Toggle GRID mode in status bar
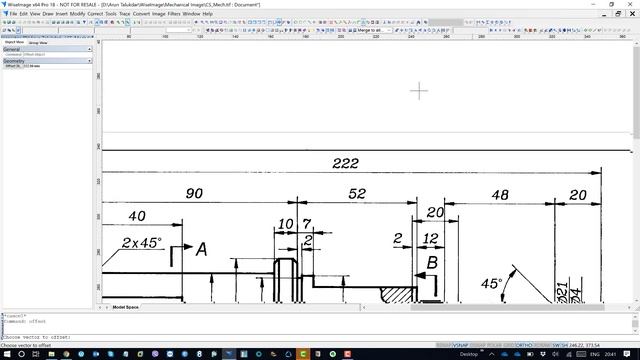640x360 pixels. point(508,345)
